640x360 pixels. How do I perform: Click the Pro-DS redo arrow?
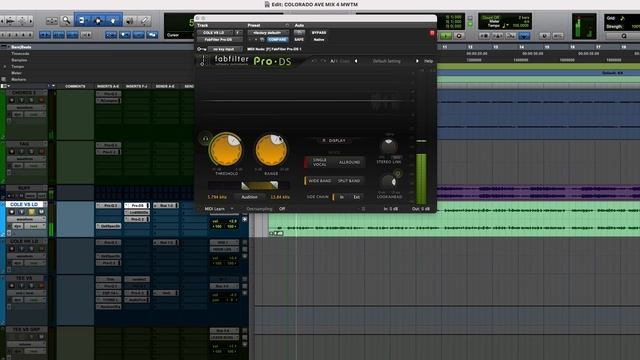(x=323, y=61)
